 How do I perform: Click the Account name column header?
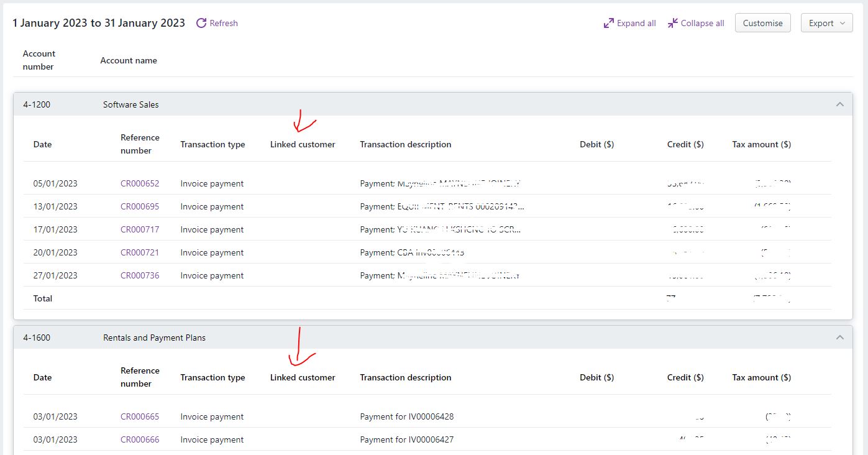coord(129,60)
